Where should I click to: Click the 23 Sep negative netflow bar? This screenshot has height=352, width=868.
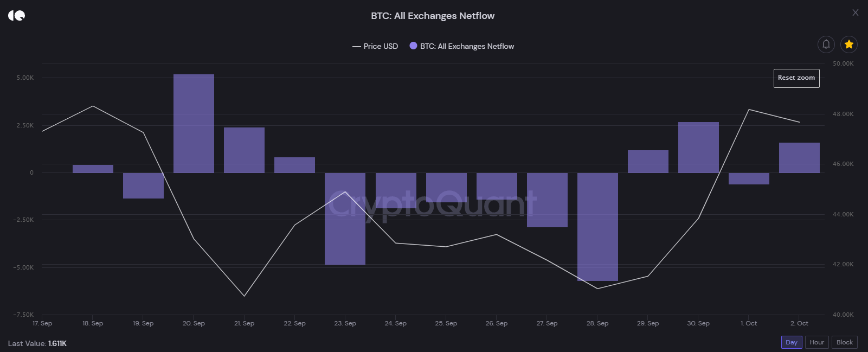[x=345, y=219]
